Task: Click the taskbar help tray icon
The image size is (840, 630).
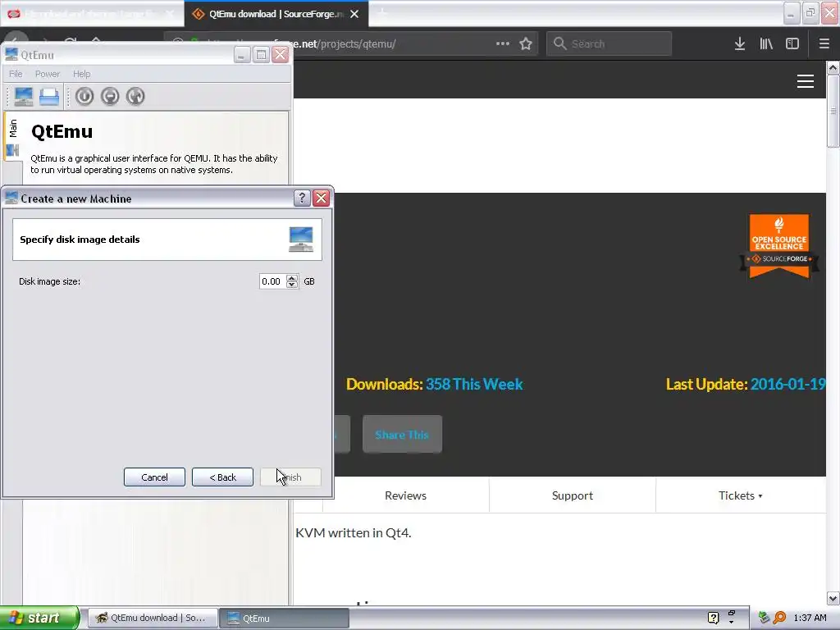Action: tap(713, 618)
